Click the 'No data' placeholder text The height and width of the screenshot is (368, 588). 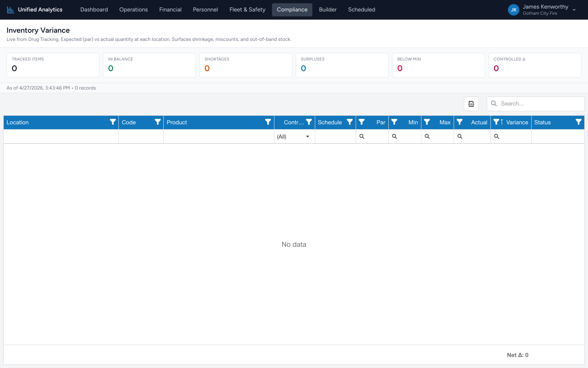[294, 244]
